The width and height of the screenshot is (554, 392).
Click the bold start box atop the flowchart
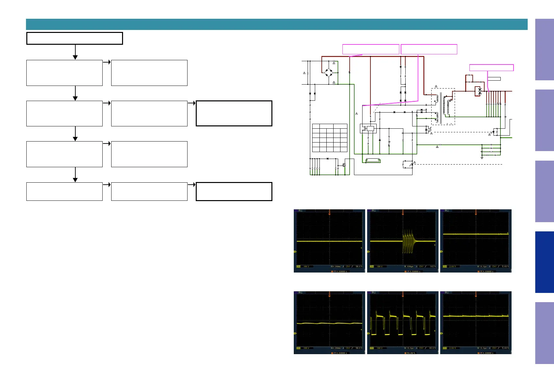pos(75,38)
